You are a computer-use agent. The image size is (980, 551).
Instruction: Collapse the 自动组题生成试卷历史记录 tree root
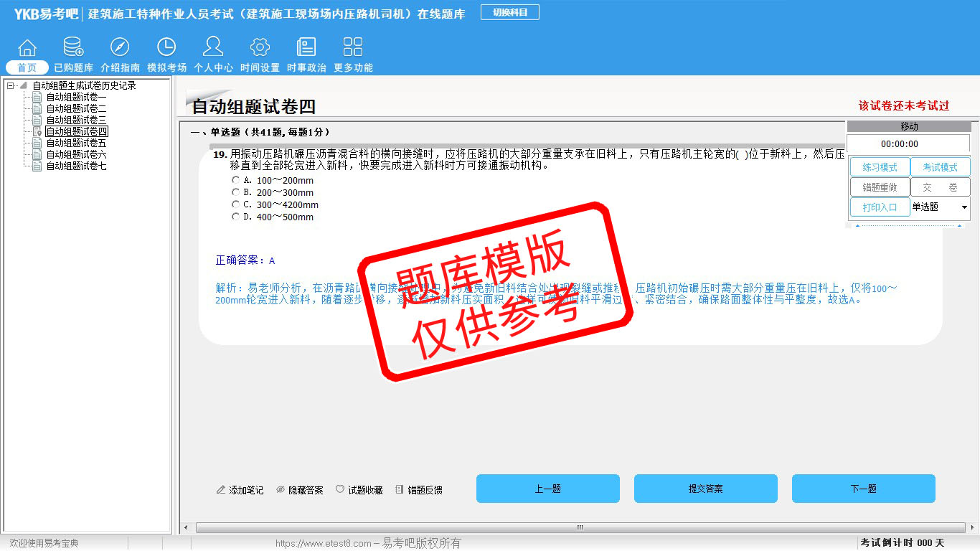[x=10, y=85]
